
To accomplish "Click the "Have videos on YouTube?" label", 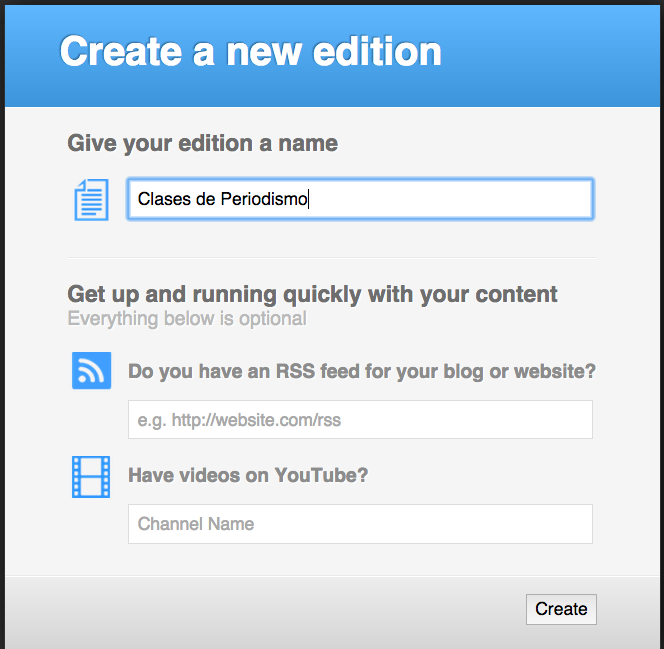I will coord(248,475).
